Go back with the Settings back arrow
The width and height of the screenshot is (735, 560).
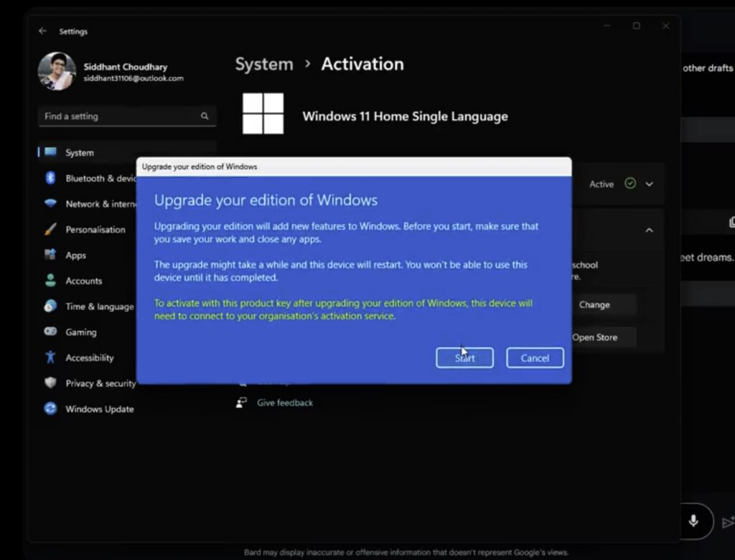pos(42,31)
